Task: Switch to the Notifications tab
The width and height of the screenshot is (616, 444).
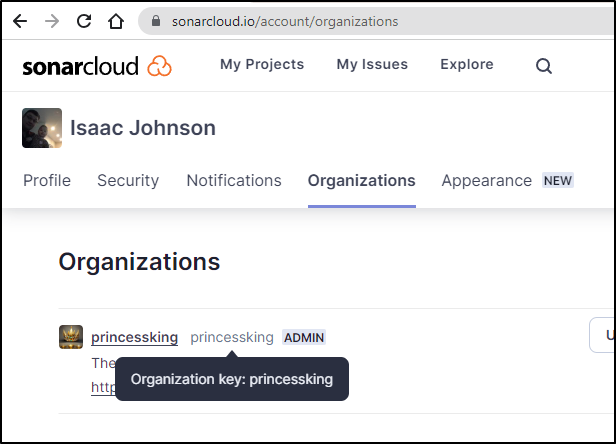Action: (x=234, y=181)
